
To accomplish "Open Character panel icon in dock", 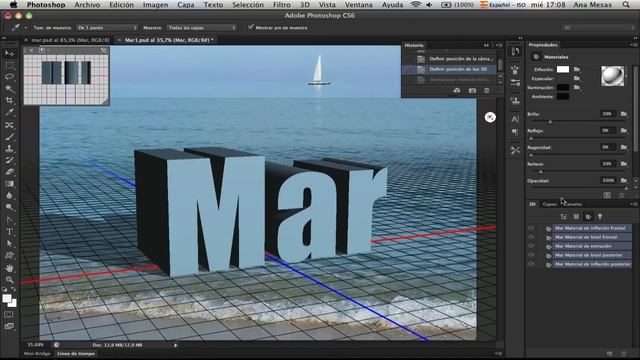I will click(x=515, y=119).
